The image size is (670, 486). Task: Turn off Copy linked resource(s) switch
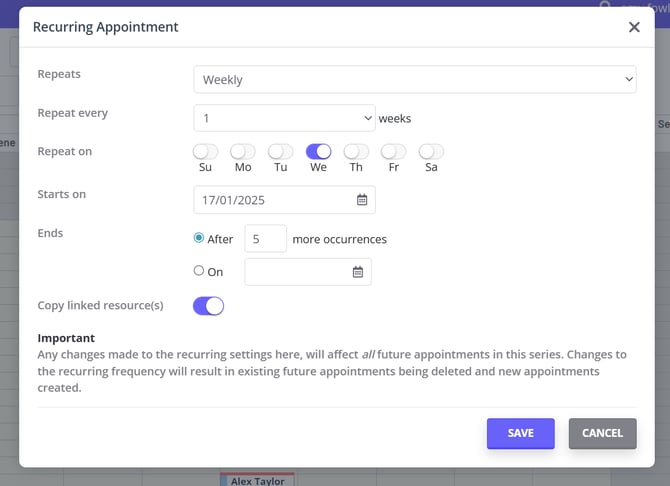[x=208, y=306]
